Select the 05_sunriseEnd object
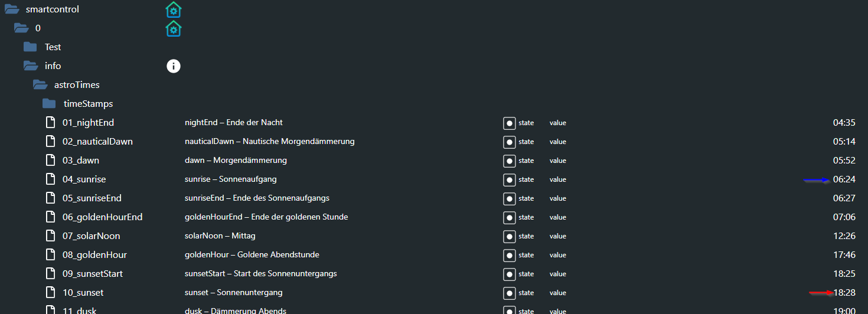868x314 pixels. click(92, 198)
